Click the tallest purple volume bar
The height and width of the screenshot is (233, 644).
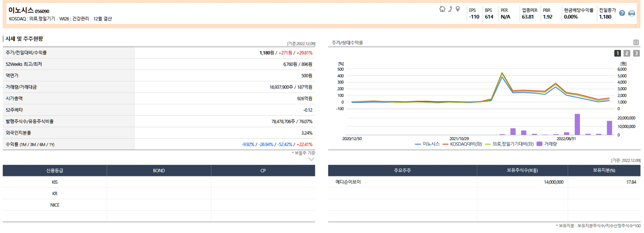tap(577, 124)
